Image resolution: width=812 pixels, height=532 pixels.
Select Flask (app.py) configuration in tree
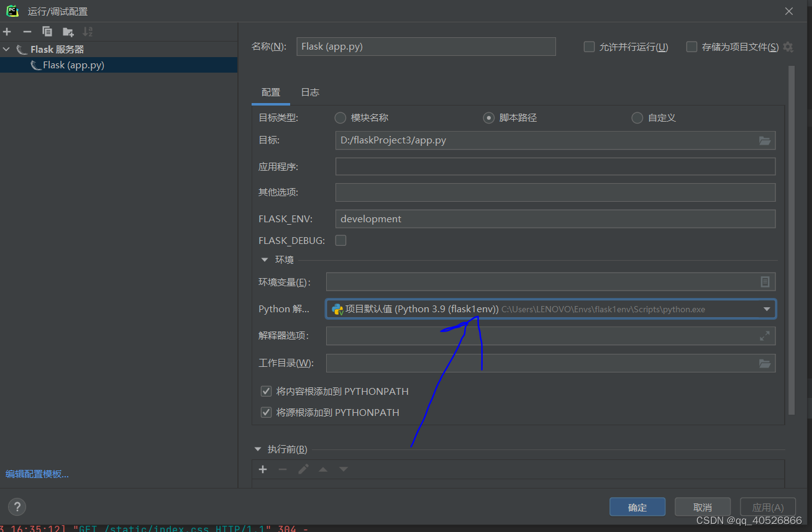point(119,65)
